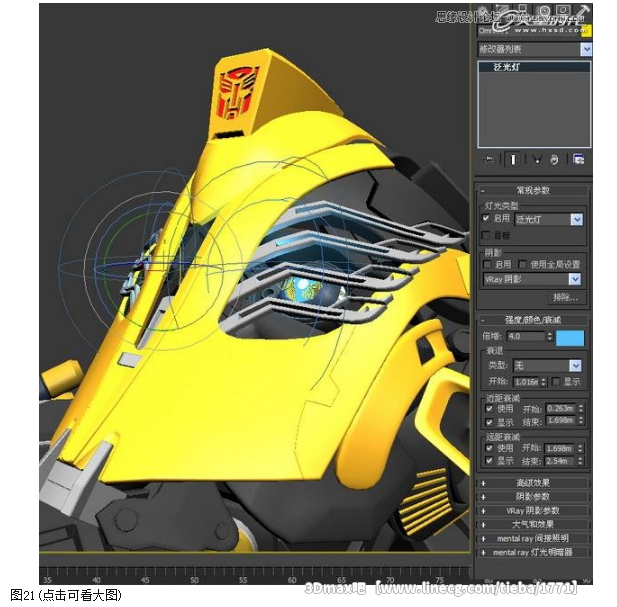This screenshot has height=607, width=617.
Task: Collapse the 常规参数 rollout
Action: click(x=533, y=191)
